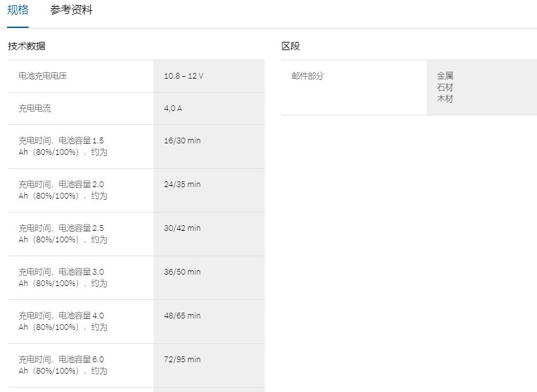Image resolution: width=537 pixels, height=392 pixels.
Task: Click the 邮件部分 row label
Action: pos(308,75)
